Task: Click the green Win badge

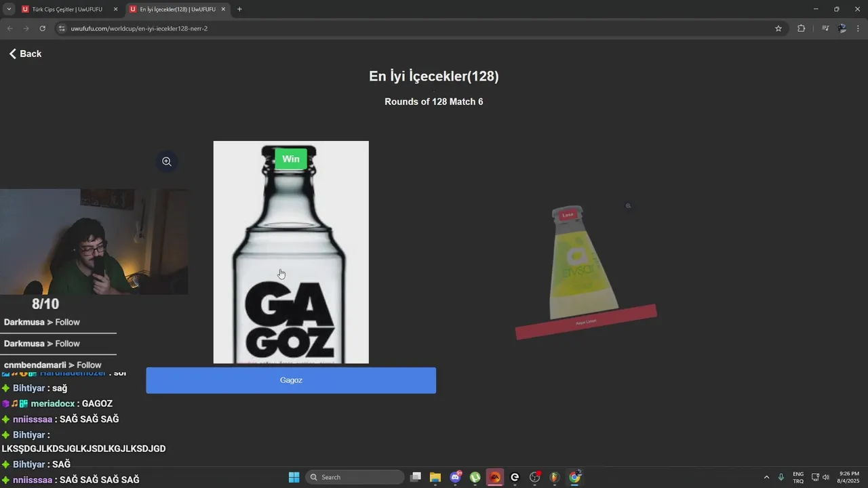Action: pyautogui.click(x=291, y=159)
